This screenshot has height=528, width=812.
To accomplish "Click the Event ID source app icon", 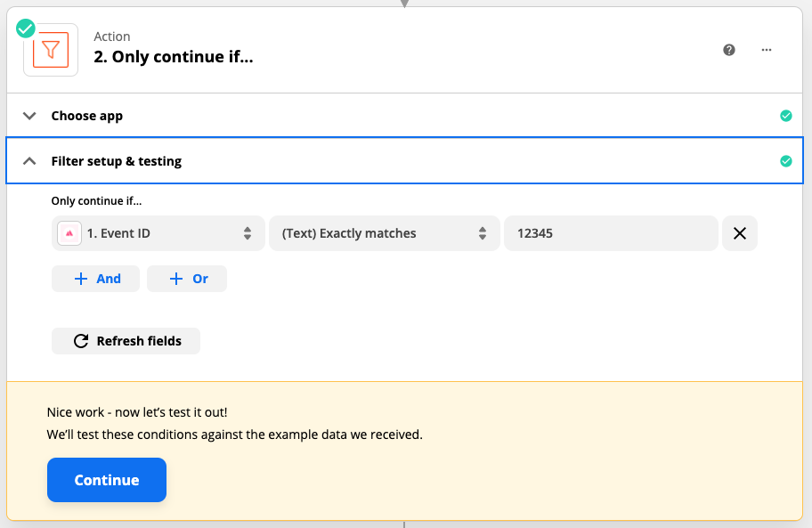I will tap(69, 233).
